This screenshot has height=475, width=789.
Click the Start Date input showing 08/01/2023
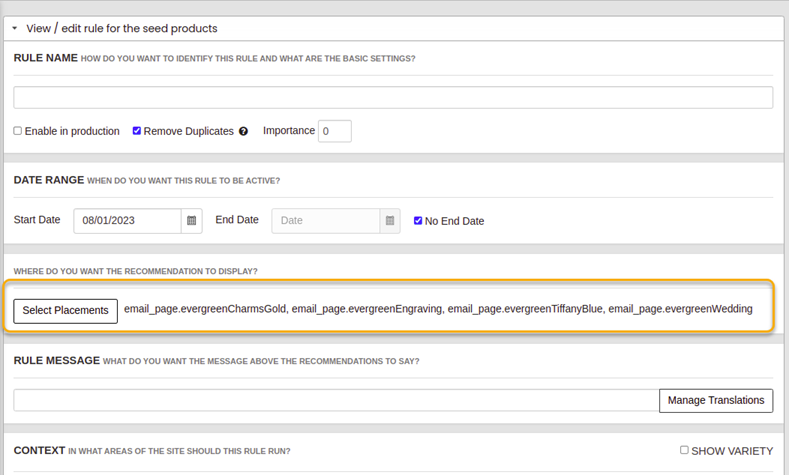coord(127,220)
